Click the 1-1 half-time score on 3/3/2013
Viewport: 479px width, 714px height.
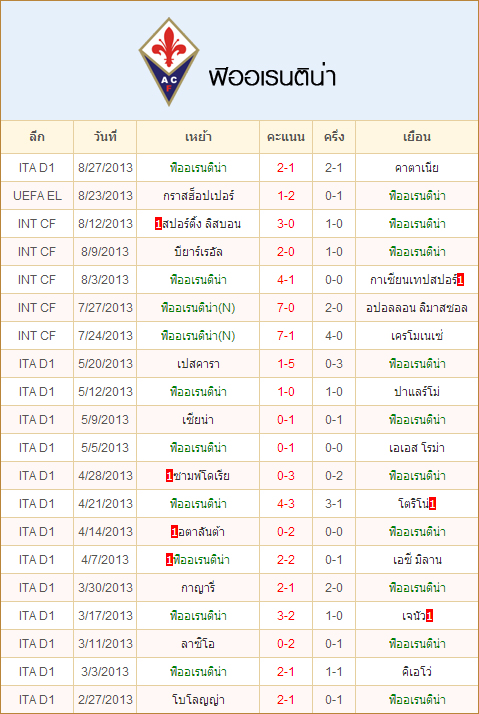334,672
